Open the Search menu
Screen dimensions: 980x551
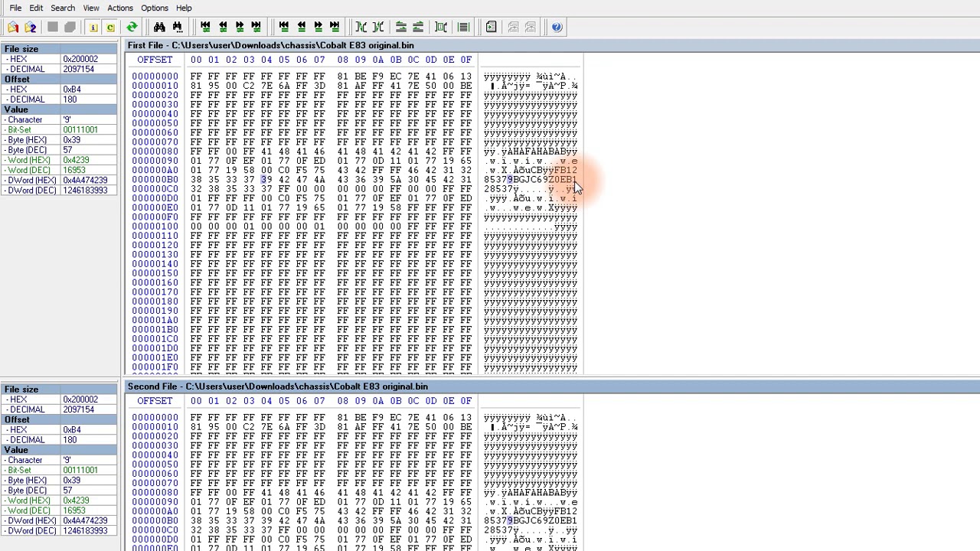coord(63,8)
